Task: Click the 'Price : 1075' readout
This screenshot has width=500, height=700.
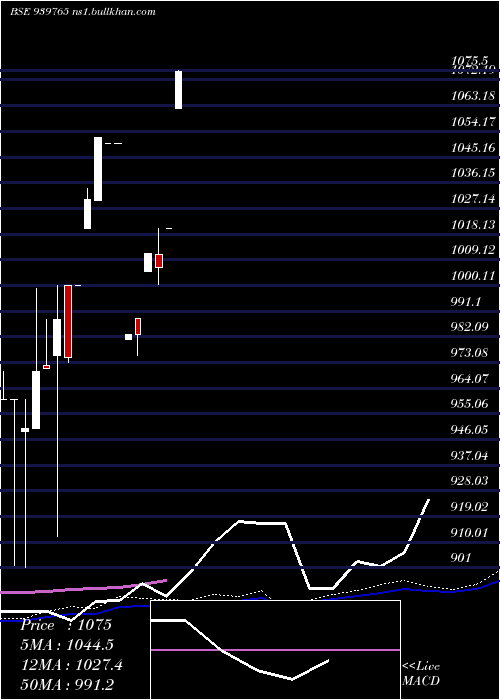Action: pyautogui.click(x=66, y=625)
